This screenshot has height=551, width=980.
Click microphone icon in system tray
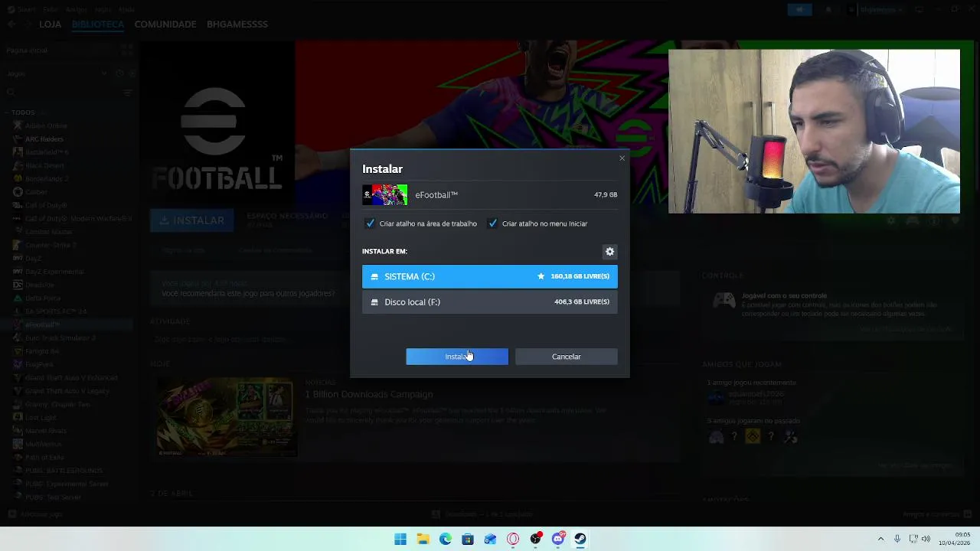tap(897, 540)
